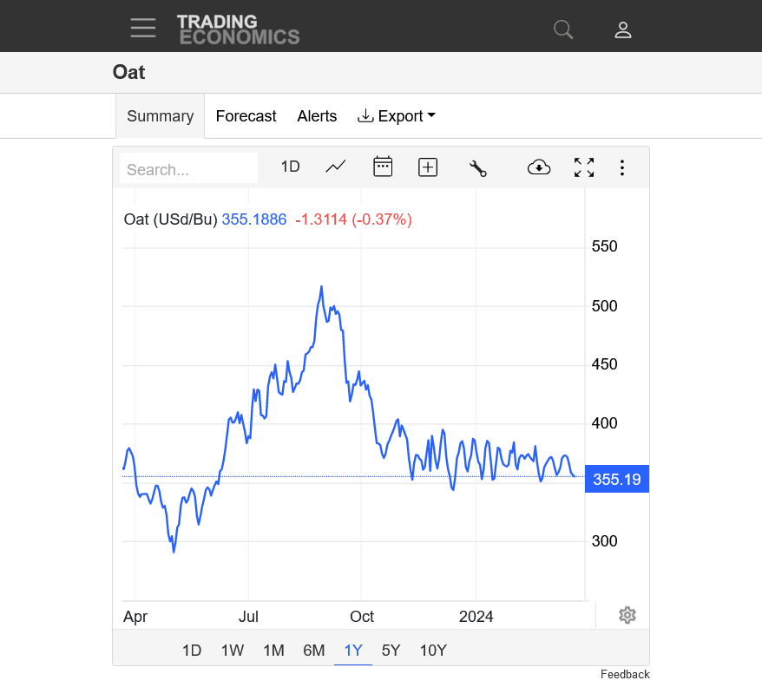Open the Alerts tab

point(317,116)
